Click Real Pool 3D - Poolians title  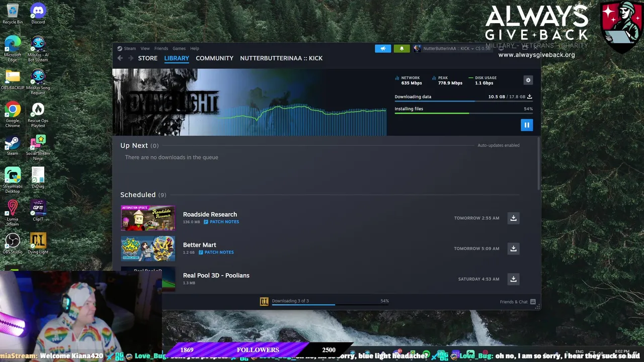point(216,276)
